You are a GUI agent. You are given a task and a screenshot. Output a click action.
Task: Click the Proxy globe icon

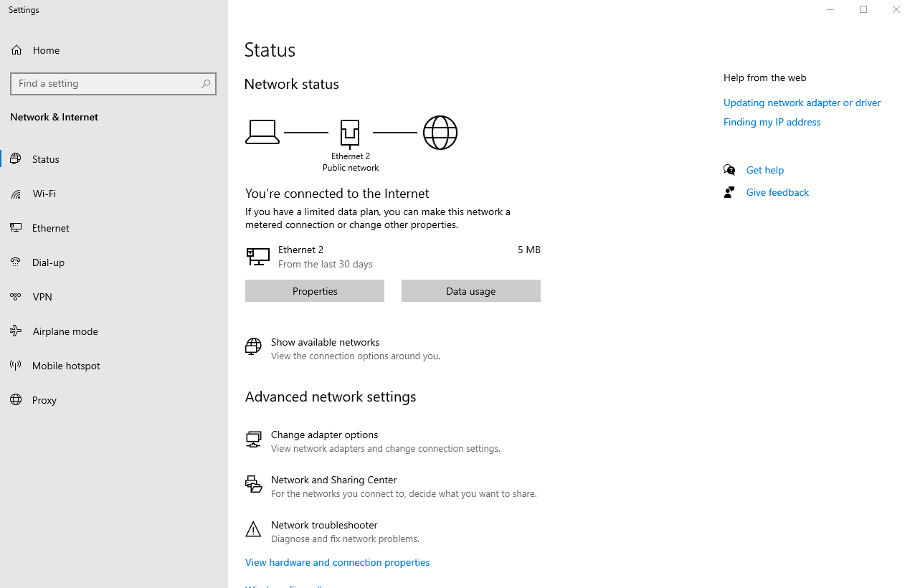(x=16, y=400)
